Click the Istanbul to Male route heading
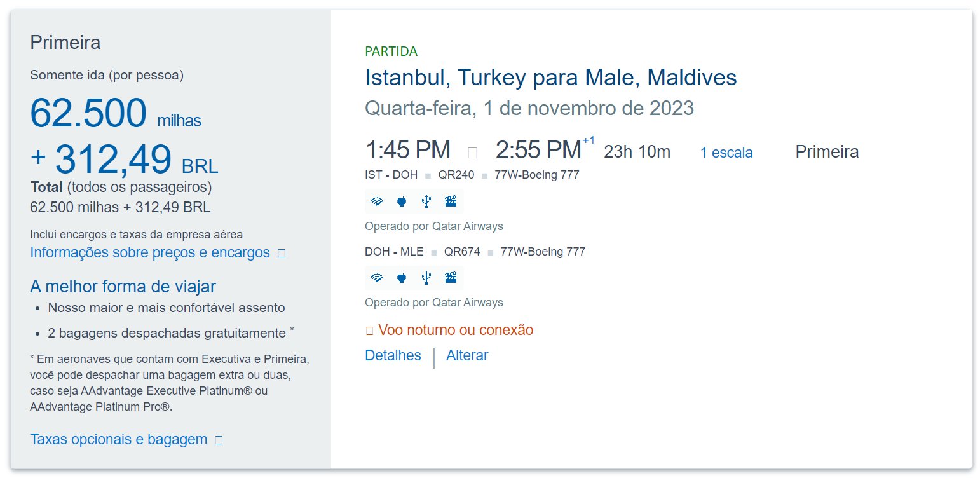980x478 pixels. (x=550, y=78)
